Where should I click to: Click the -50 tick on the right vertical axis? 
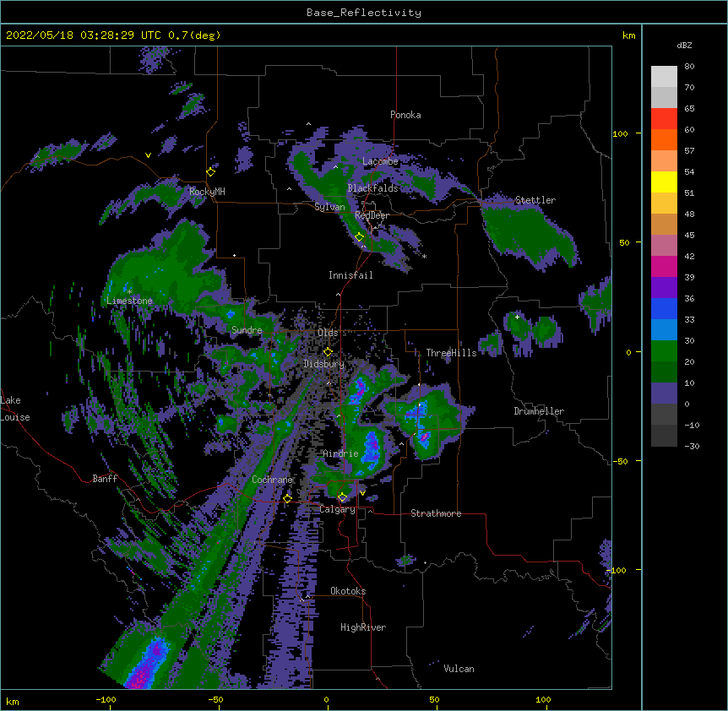pyautogui.click(x=620, y=461)
